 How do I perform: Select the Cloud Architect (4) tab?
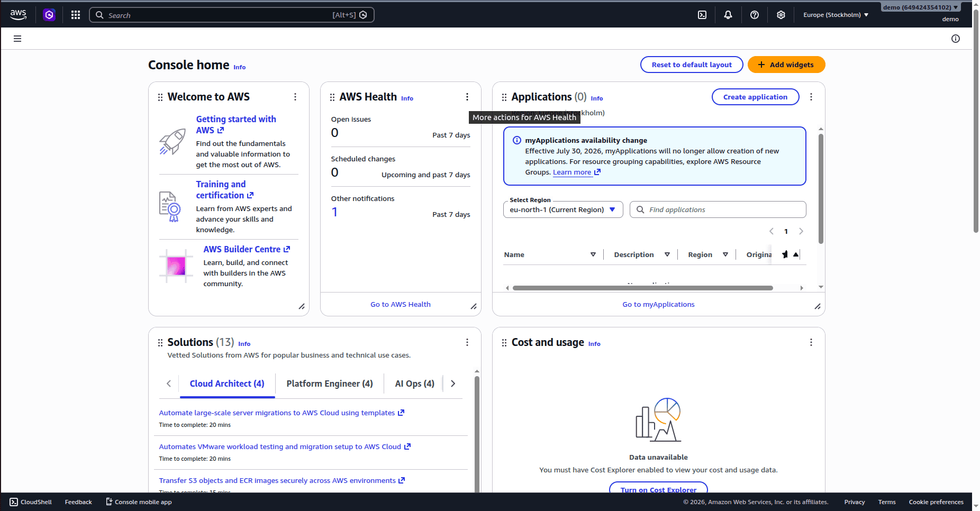point(227,384)
